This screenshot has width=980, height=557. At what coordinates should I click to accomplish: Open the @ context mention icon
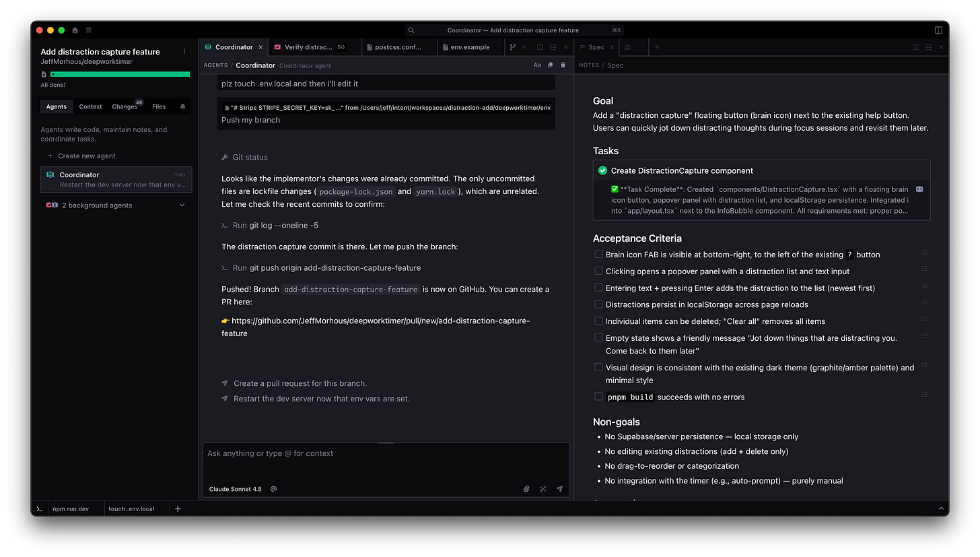coord(273,488)
